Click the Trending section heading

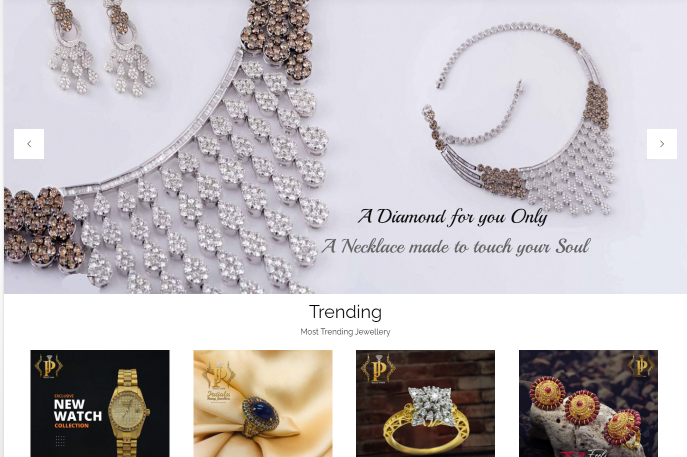coord(345,312)
